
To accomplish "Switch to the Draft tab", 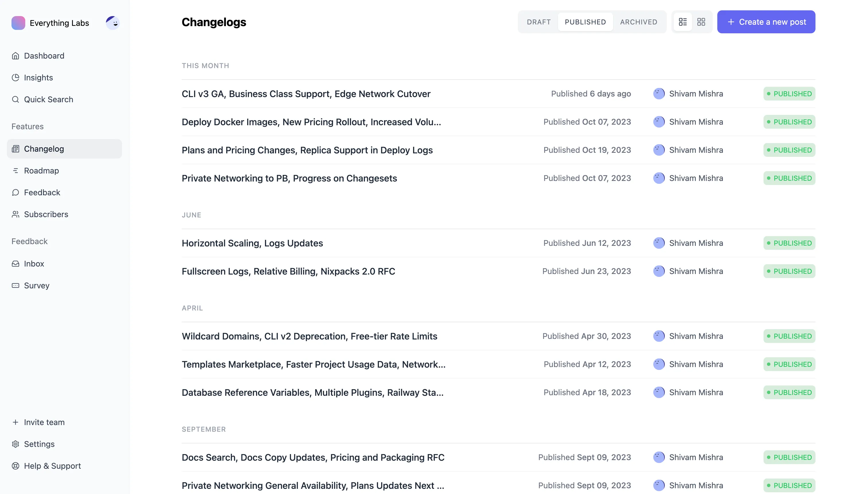I will [x=538, y=22].
